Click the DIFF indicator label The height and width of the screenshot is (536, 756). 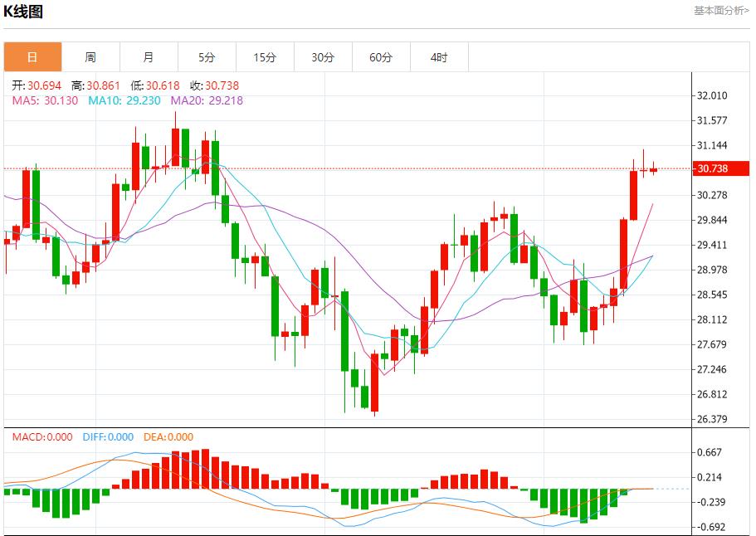(x=108, y=437)
